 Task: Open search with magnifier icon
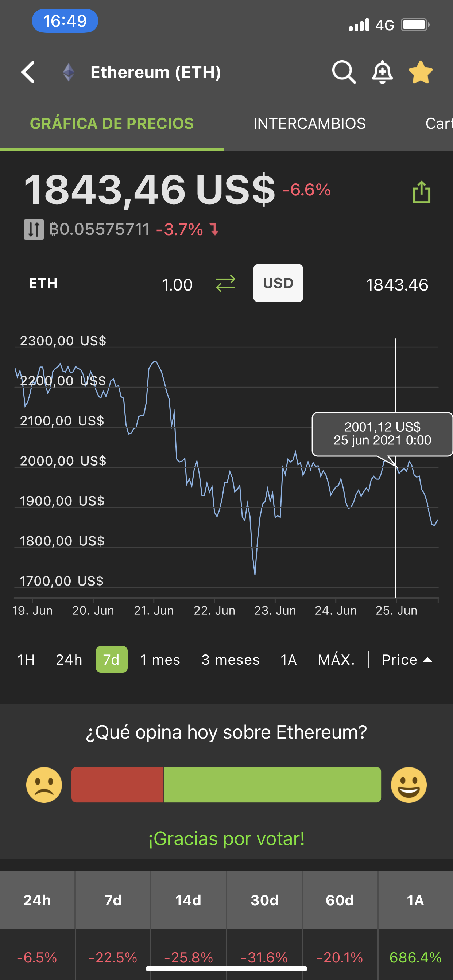[344, 72]
